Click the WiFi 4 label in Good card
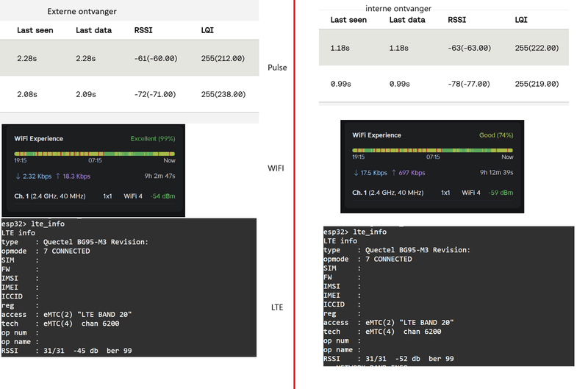Screen dimensions: 588x389 [470, 193]
